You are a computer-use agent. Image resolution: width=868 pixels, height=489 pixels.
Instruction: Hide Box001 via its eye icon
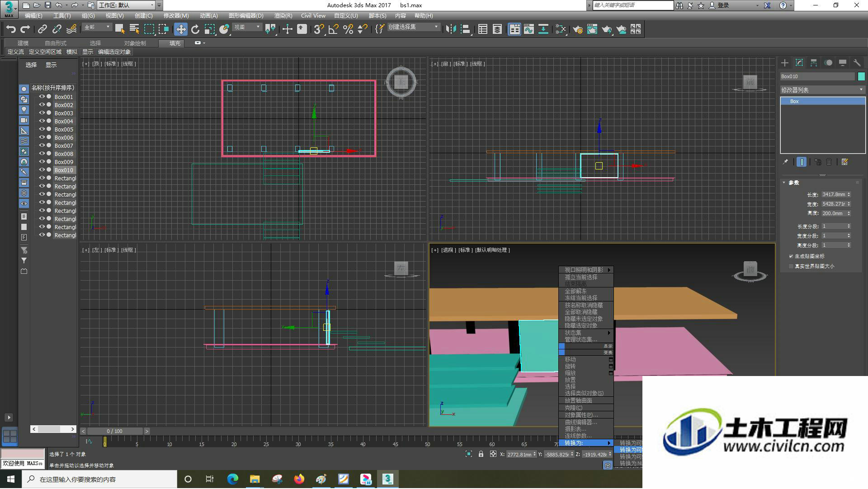pyautogui.click(x=42, y=97)
